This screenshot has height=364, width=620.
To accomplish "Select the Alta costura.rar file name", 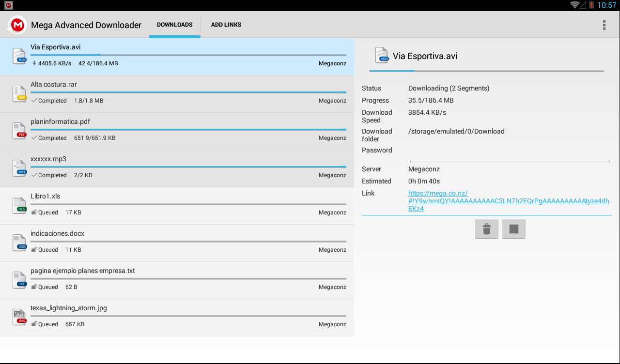I will tap(54, 84).
